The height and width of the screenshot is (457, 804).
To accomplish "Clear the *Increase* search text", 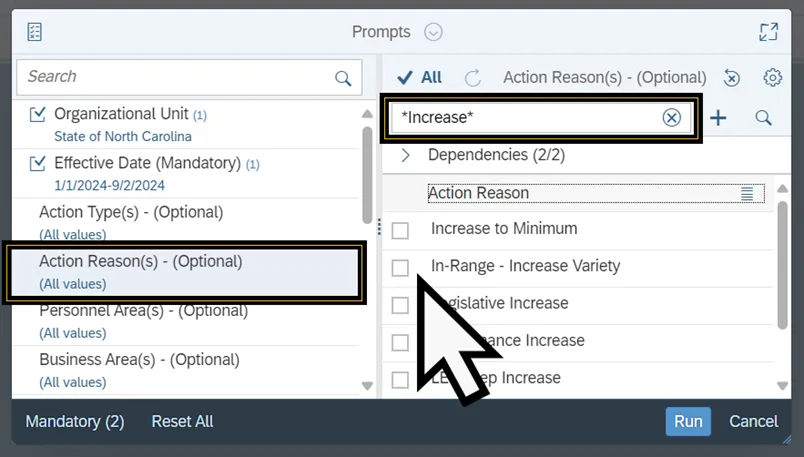I will tap(672, 118).
